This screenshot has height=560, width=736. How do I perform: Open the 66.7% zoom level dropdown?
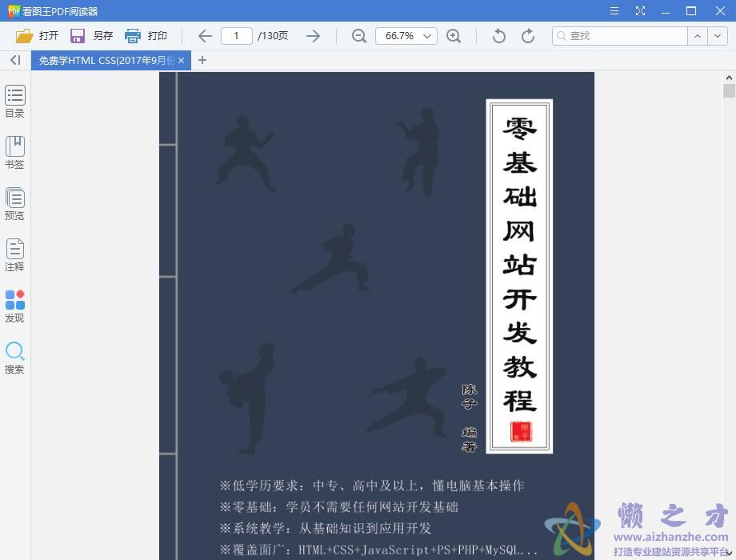(406, 35)
